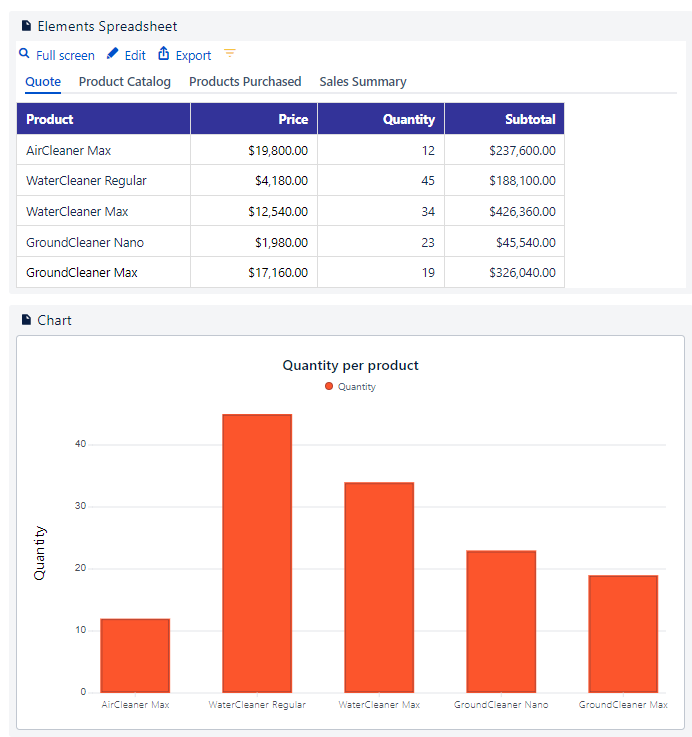This screenshot has width=692, height=737.
Task: Click the Subtotal column header
Action: click(504, 119)
